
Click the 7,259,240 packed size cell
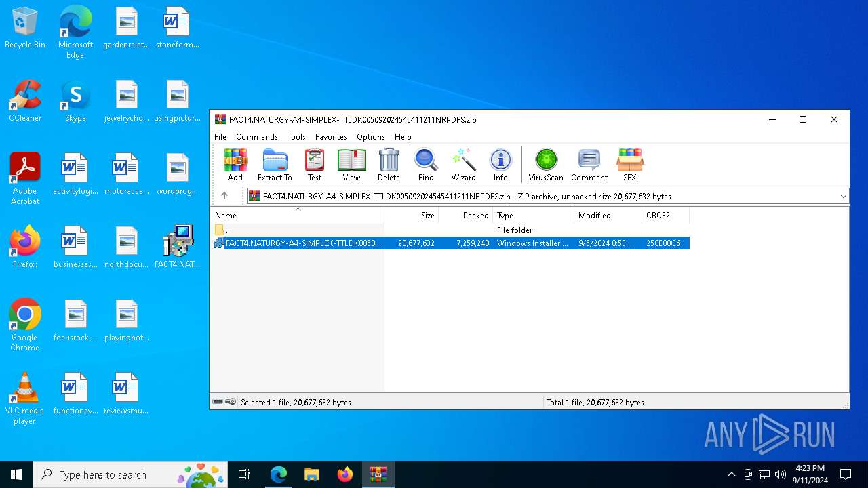click(x=473, y=243)
